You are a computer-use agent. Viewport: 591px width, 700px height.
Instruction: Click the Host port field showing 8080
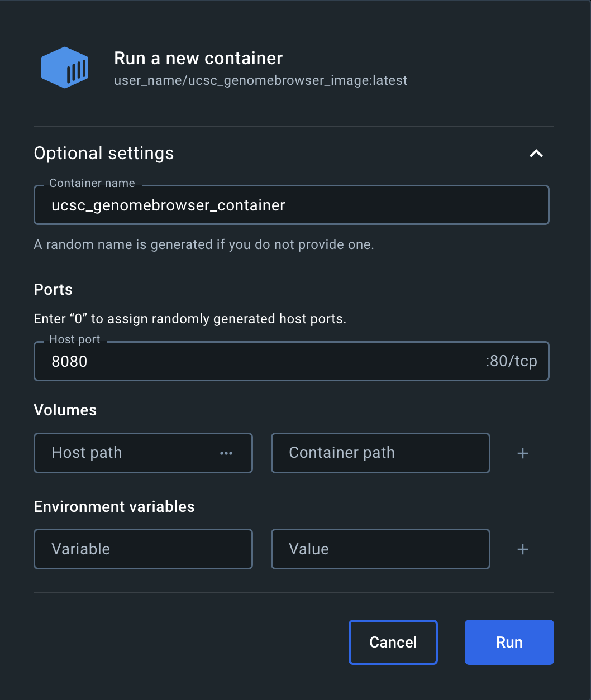pos(257,362)
